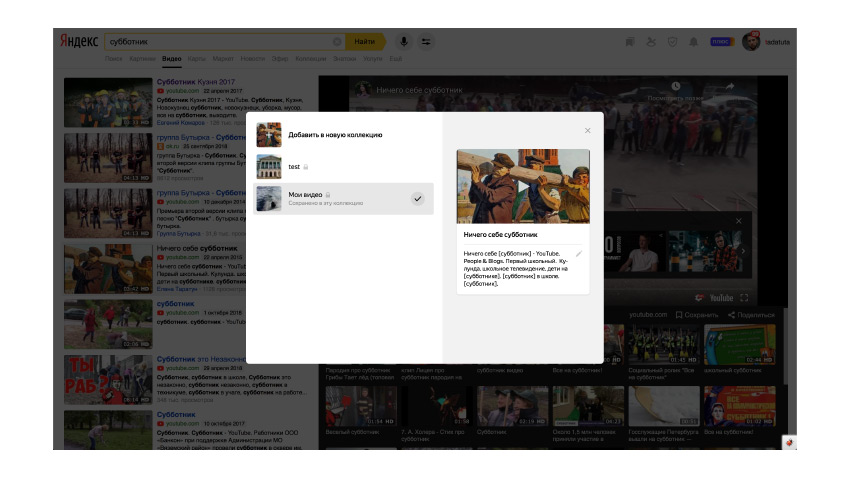Open субботник result dated 1 октября
The height and width of the screenshot is (478, 850).
click(x=175, y=304)
